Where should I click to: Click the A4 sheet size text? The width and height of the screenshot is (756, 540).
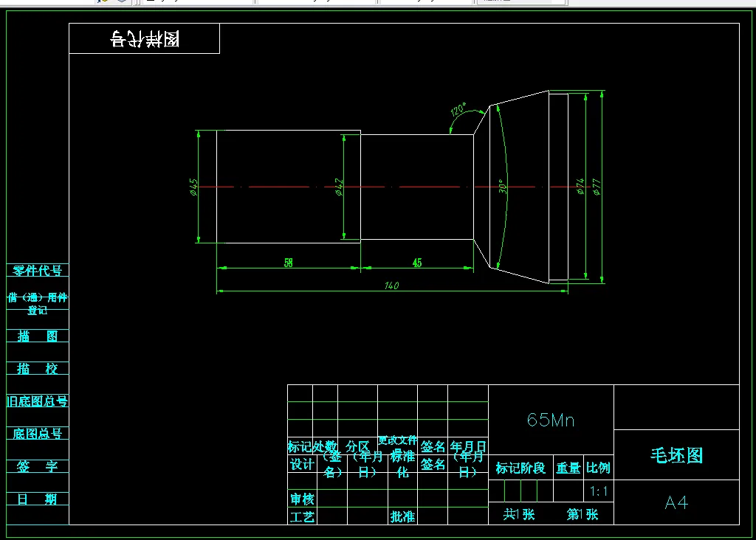point(676,503)
